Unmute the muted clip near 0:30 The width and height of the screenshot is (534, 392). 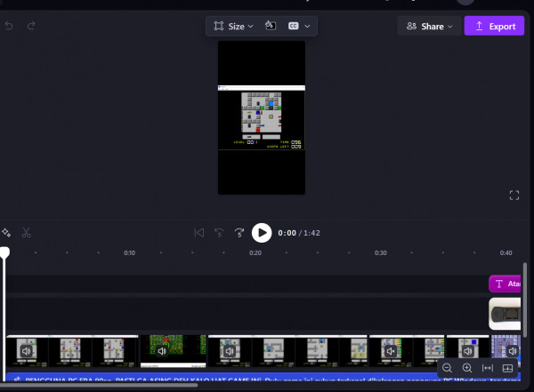391,351
